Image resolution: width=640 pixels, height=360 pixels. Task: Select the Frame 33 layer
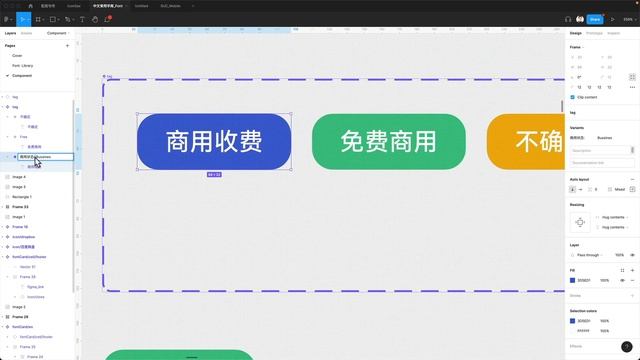click(20, 207)
